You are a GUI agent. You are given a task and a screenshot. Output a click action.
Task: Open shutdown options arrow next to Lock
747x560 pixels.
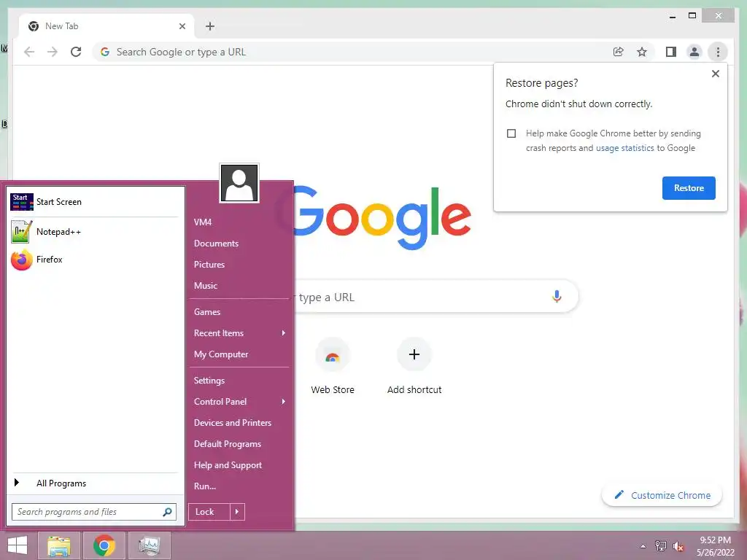237,511
